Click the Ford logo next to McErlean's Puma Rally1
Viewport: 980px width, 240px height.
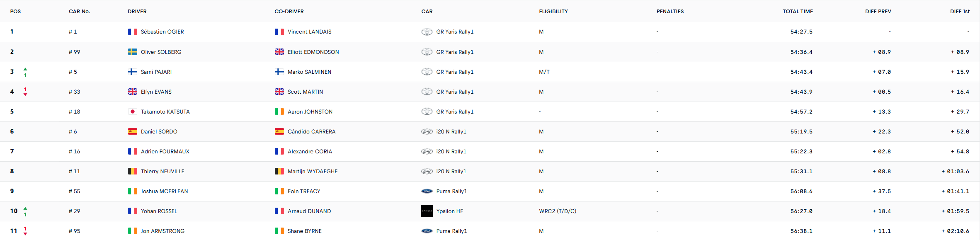[x=427, y=192]
